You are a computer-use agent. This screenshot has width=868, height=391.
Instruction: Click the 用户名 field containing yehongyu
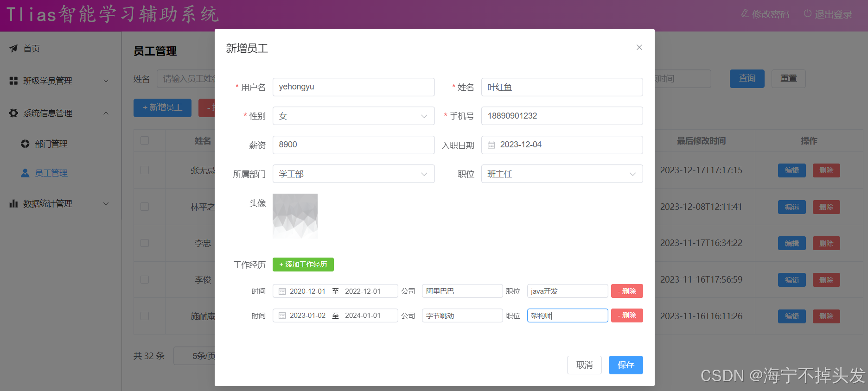(353, 87)
